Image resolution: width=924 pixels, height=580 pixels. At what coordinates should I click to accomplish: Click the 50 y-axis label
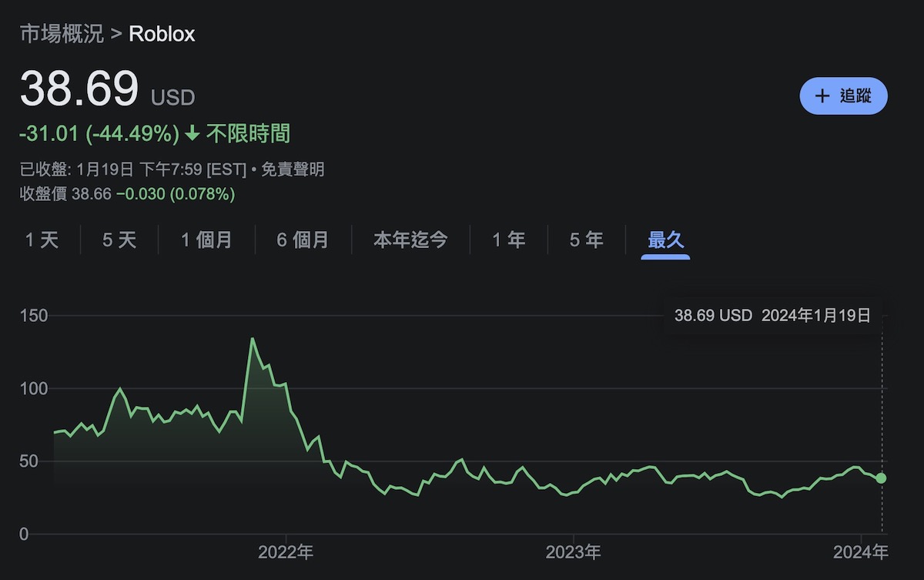(x=29, y=461)
